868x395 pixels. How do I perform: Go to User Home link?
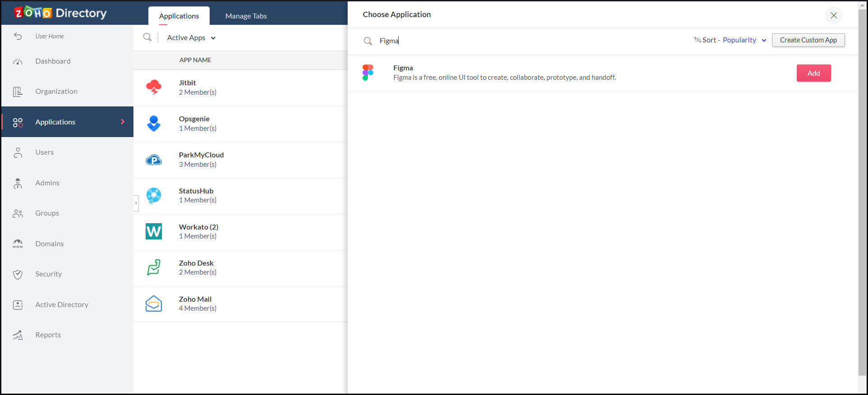pos(50,36)
